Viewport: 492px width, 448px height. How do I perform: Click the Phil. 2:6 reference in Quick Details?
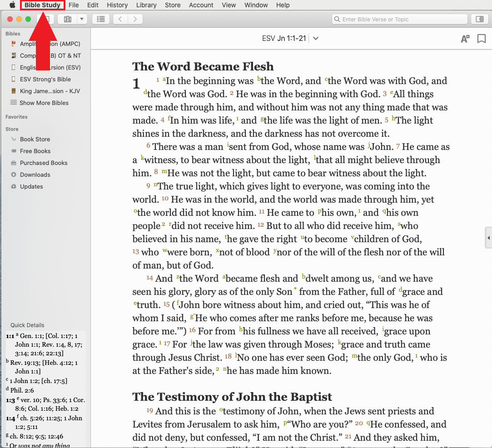point(22,390)
